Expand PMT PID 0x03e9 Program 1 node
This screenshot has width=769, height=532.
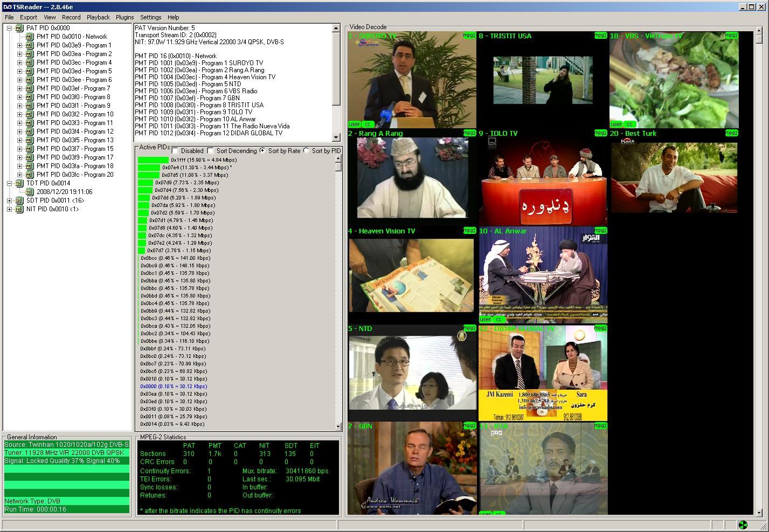pos(19,45)
